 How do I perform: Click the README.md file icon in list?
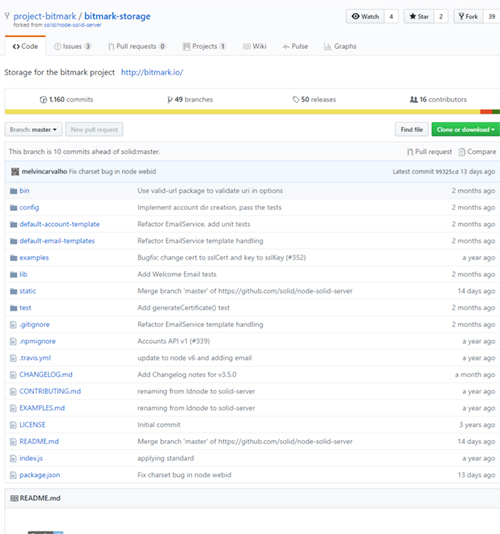[13, 441]
